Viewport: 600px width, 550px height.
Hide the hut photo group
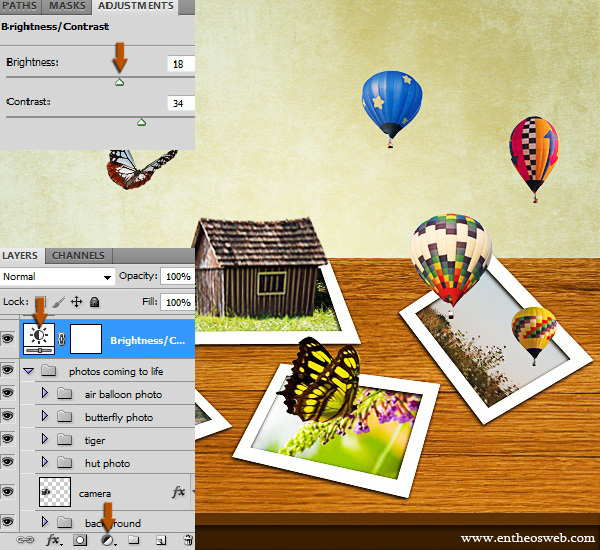point(8,462)
